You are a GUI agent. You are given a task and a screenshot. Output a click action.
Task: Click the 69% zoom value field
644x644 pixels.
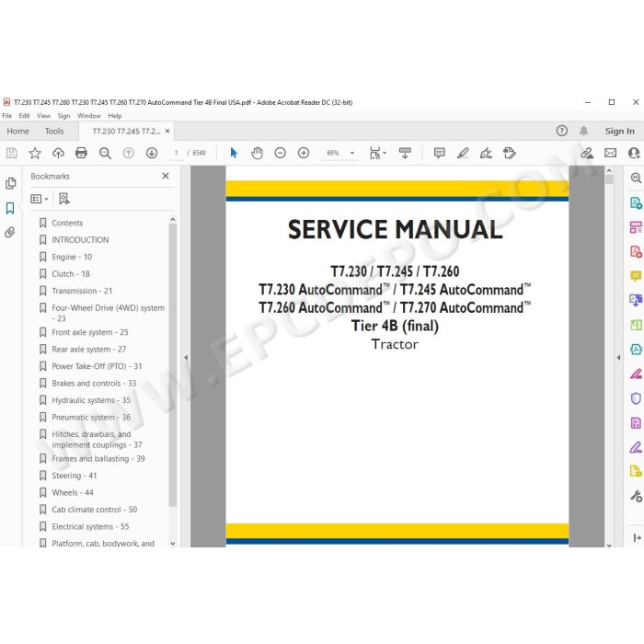pyautogui.click(x=333, y=154)
